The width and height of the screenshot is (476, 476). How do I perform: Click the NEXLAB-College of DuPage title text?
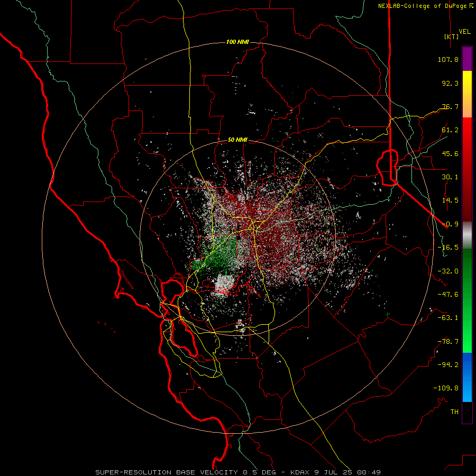pyautogui.click(x=422, y=6)
